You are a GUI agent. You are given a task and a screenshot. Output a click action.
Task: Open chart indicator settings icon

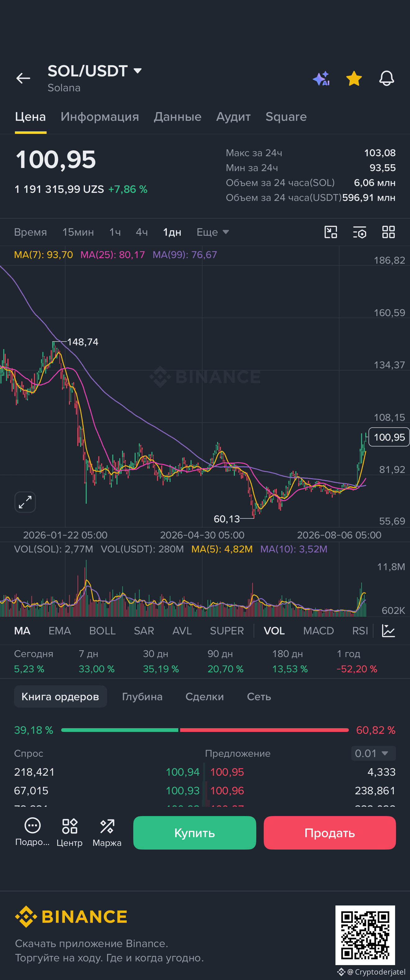click(x=360, y=232)
